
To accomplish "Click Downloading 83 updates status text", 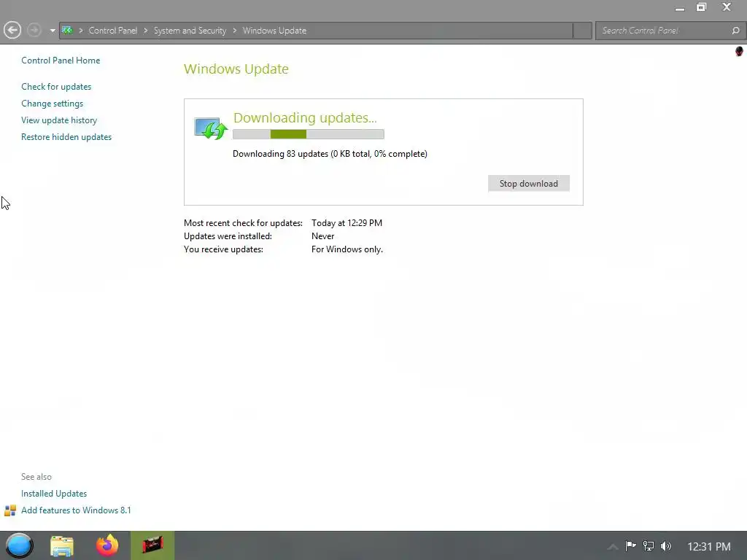I will [330, 154].
